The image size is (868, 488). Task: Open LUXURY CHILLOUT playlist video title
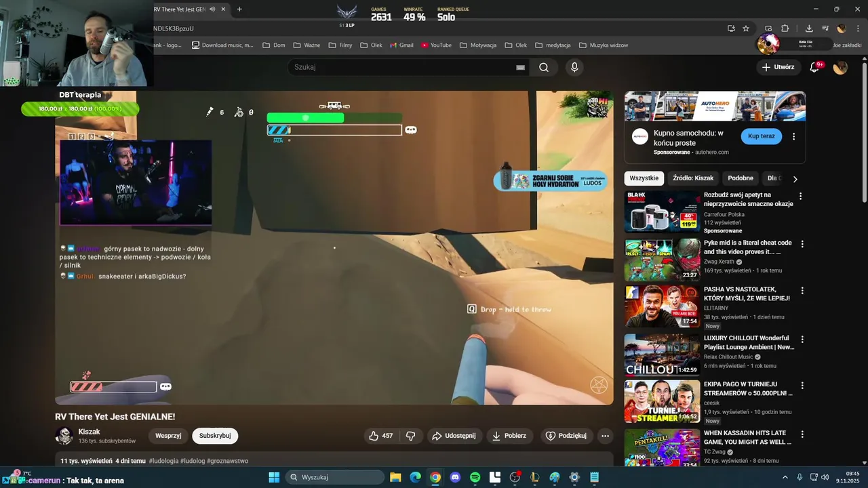point(749,342)
